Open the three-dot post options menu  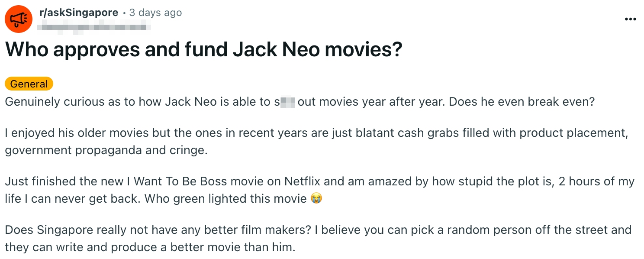631,19
